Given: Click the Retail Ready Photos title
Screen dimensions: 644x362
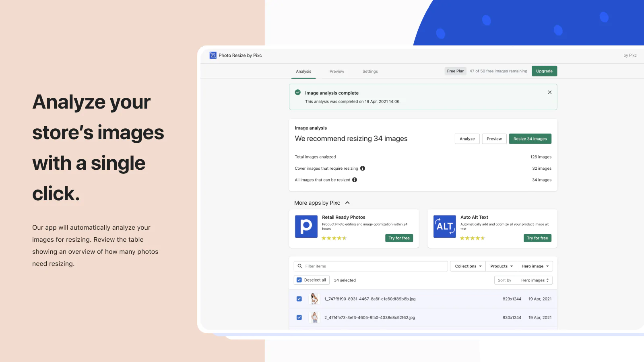Looking at the screenshot, I should pyautogui.click(x=344, y=217).
